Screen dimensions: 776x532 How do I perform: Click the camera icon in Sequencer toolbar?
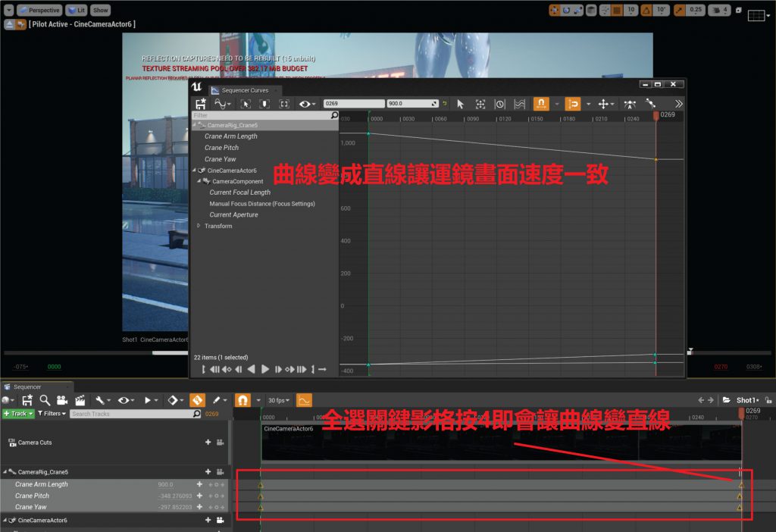tap(62, 399)
